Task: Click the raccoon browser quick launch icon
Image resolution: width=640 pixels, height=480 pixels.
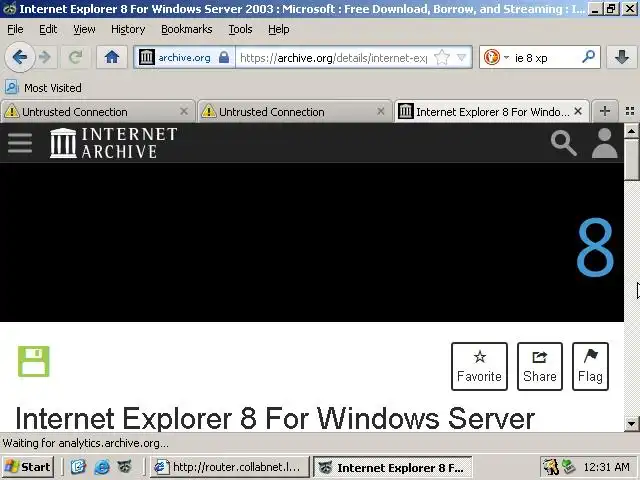Action: [x=124, y=467]
